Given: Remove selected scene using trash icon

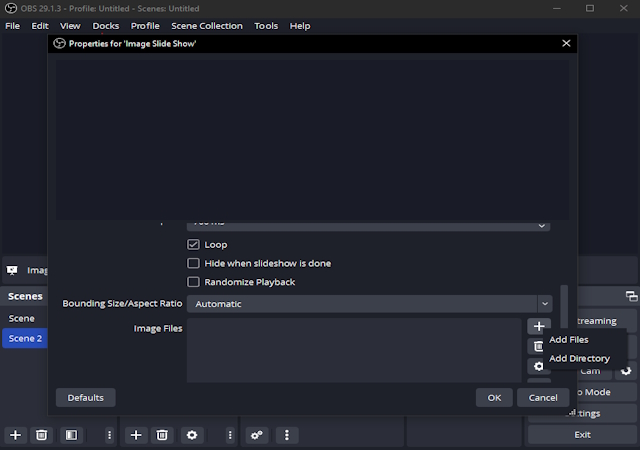Looking at the screenshot, I should click(42, 435).
